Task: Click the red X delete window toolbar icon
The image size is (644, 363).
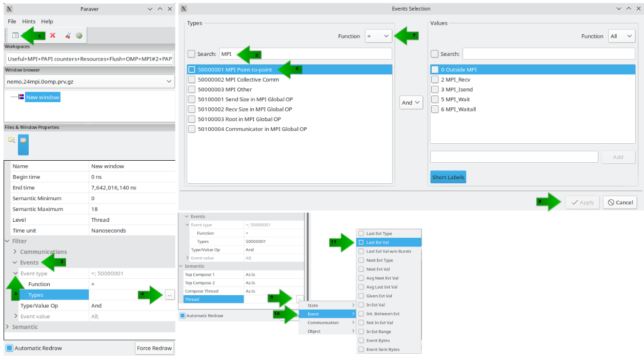Action: [52, 35]
